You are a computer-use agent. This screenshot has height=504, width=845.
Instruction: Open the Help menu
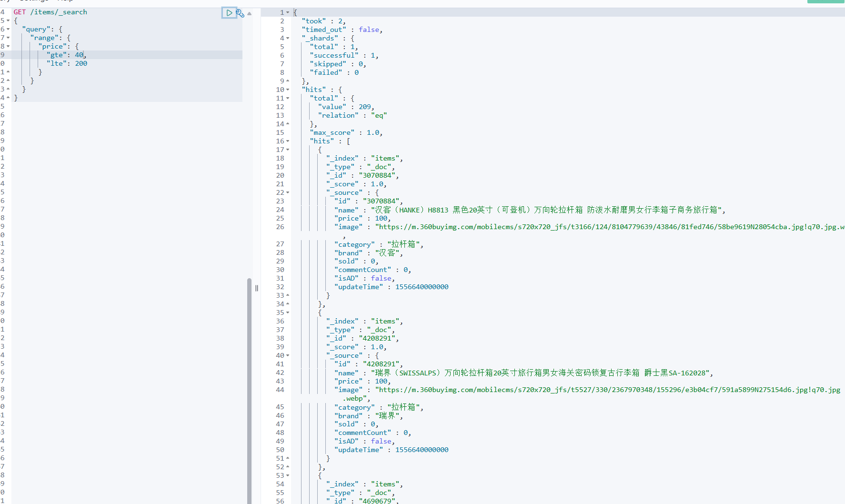click(x=64, y=1)
